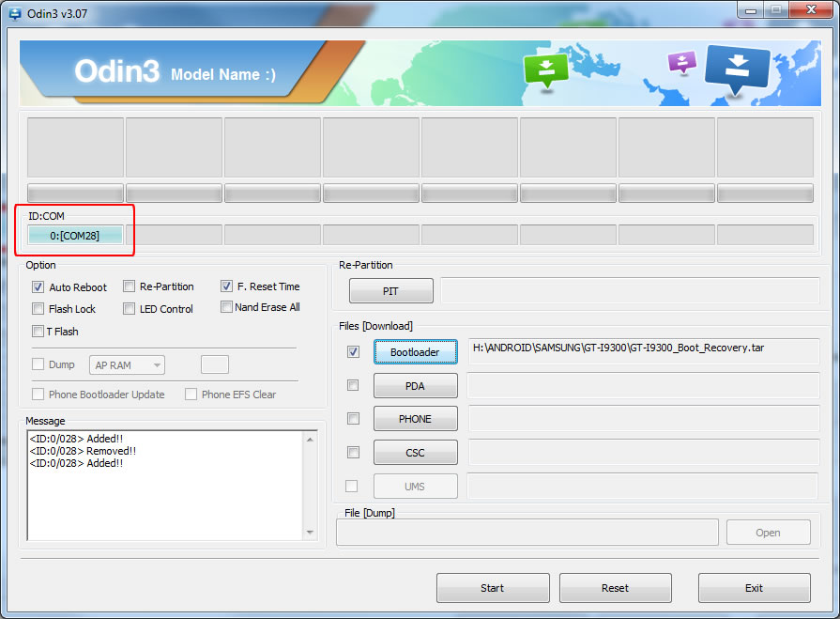Tick the checkbox beside PHONE

354,419
